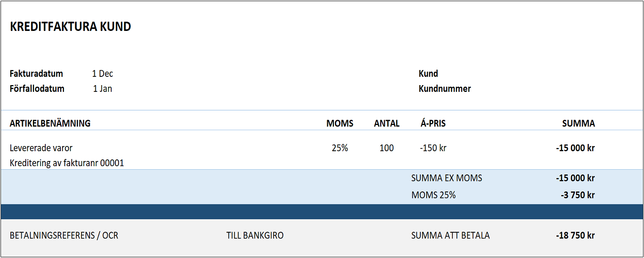This screenshot has width=644, height=258.
Task: Click the SUMMA ATT BETALA total -18 750 kr
Action: click(575, 236)
